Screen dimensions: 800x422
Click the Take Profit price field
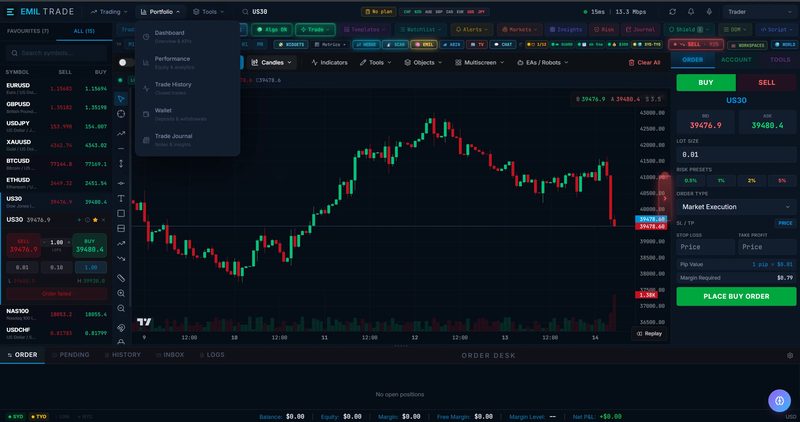(767, 246)
